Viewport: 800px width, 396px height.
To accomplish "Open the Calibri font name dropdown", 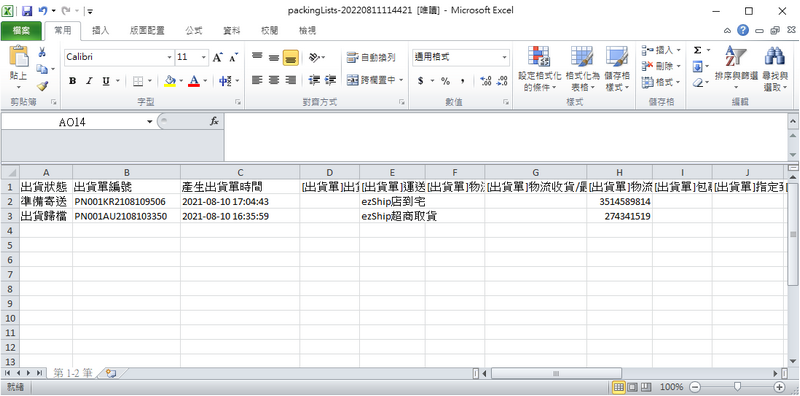I will point(169,57).
